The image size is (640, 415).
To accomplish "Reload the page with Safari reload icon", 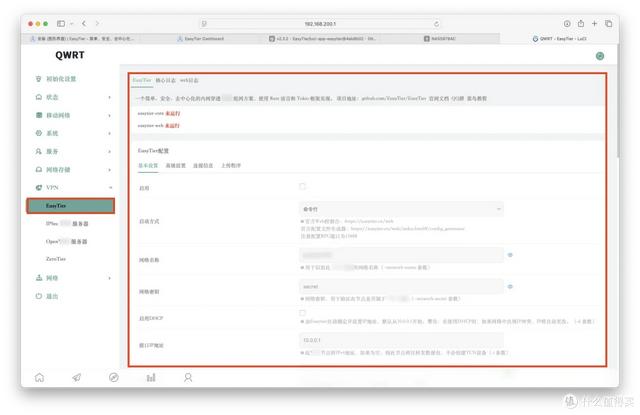I will tap(436, 24).
